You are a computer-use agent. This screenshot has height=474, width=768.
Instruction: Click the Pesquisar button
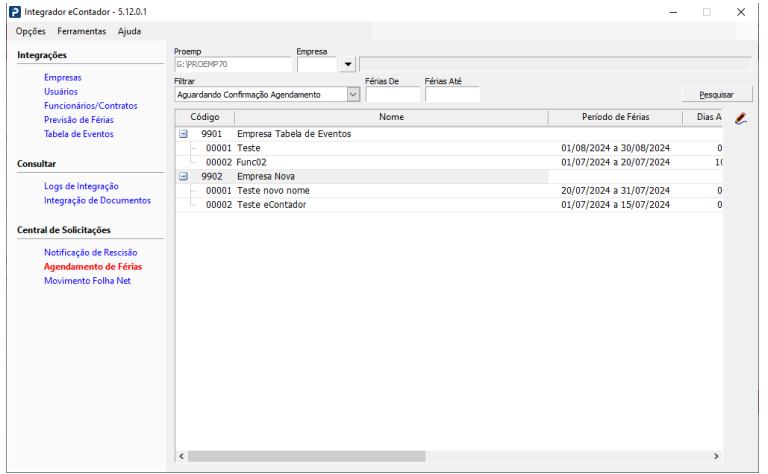click(x=717, y=95)
